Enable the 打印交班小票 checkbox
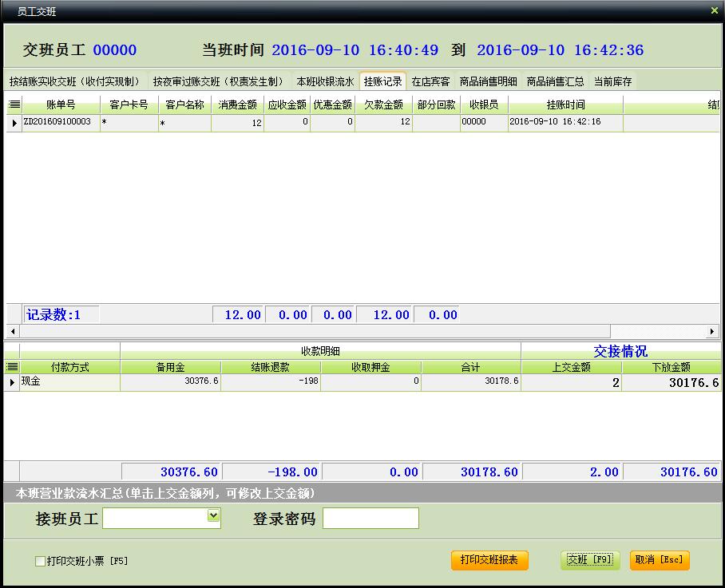 point(40,561)
